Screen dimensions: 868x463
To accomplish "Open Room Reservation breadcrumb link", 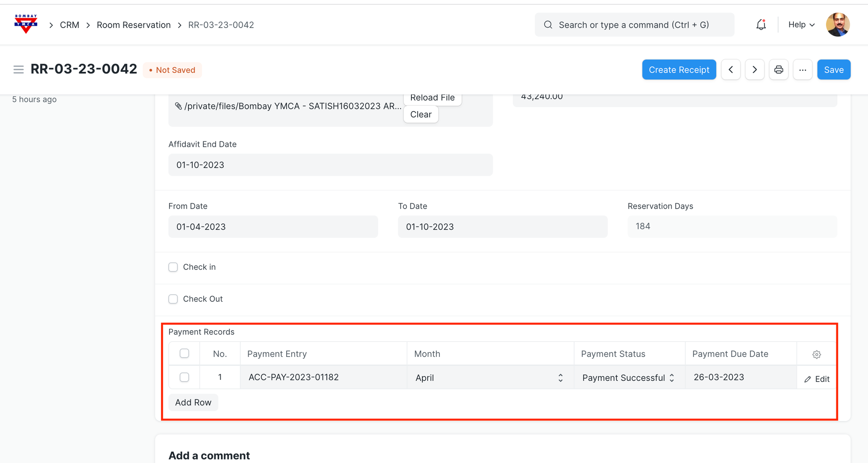I will coord(133,25).
